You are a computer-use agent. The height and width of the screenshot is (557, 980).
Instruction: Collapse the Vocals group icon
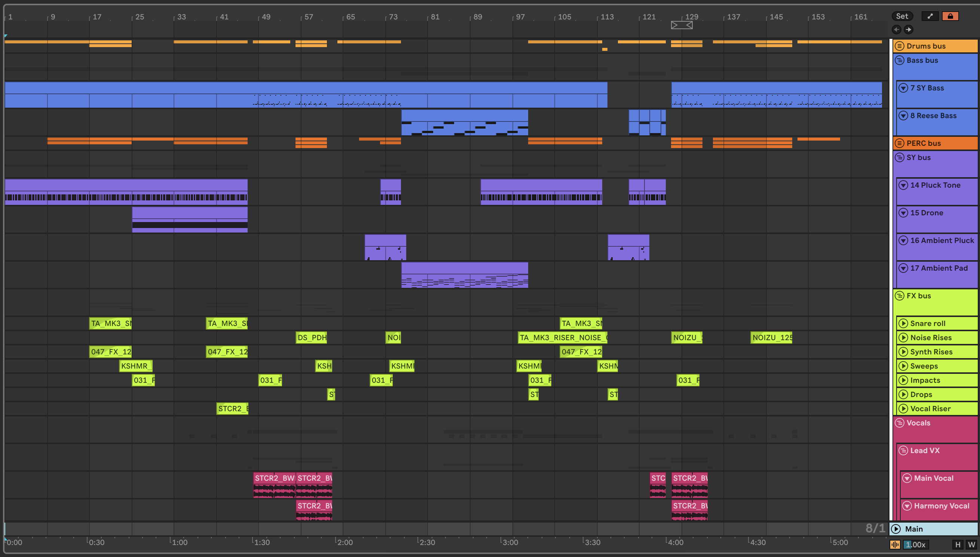pyautogui.click(x=899, y=423)
